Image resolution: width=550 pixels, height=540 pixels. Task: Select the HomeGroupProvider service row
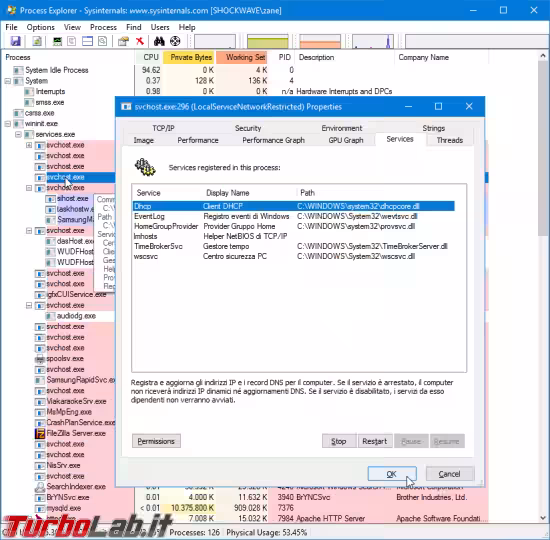tap(294, 226)
